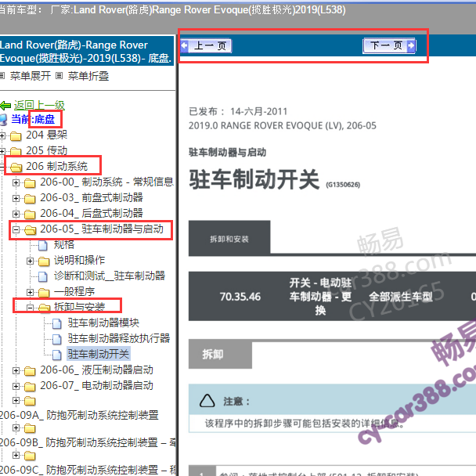Click open folder icon of 206-05_ 驻车制动器与启动

30,230
